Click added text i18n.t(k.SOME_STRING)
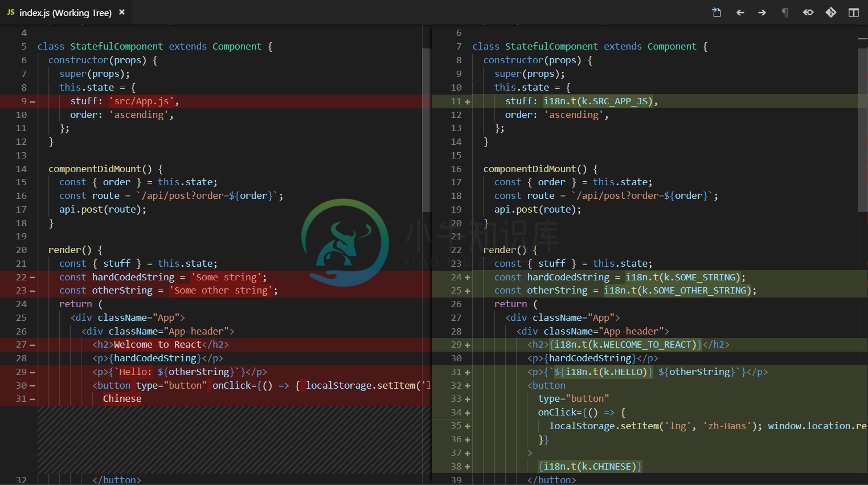The height and width of the screenshot is (485, 868). (x=683, y=277)
